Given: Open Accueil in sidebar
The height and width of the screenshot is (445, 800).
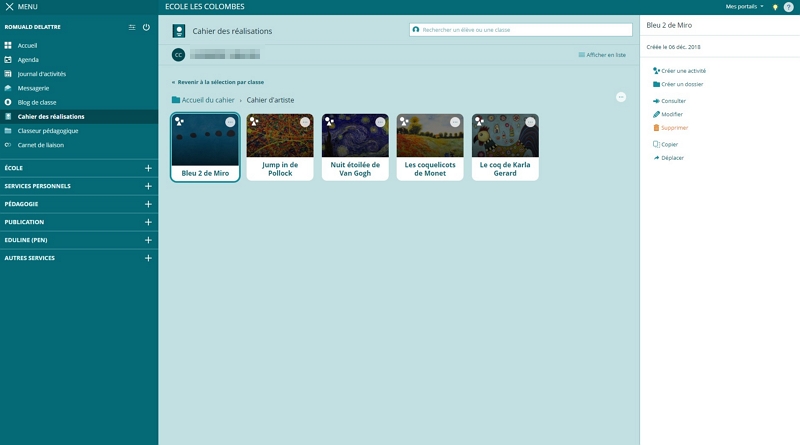Looking at the screenshot, I should pos(27,45).
